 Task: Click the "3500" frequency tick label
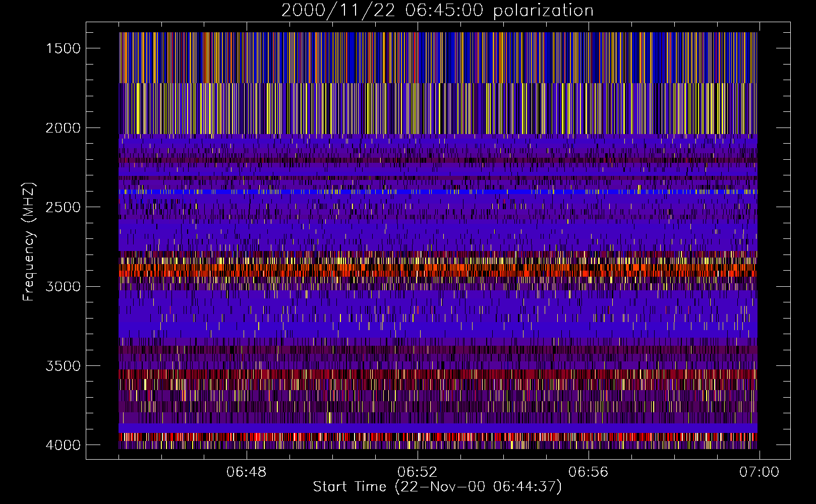click(63, 366)
